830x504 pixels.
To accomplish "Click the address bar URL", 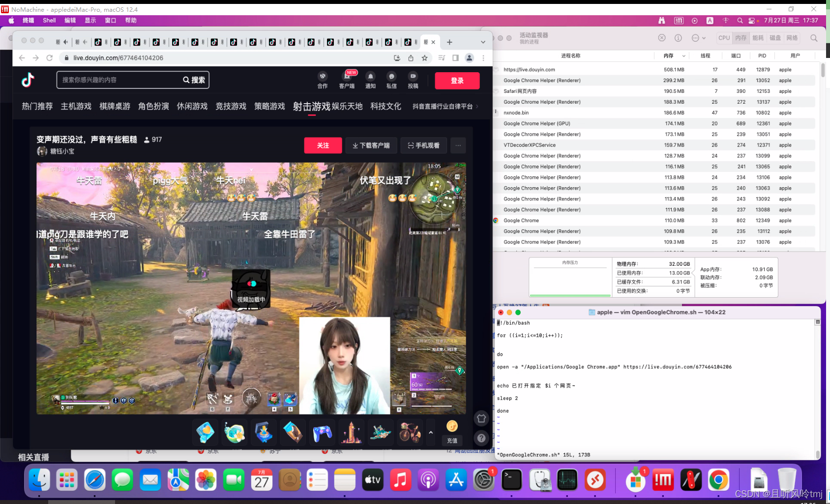I will 119,58.
